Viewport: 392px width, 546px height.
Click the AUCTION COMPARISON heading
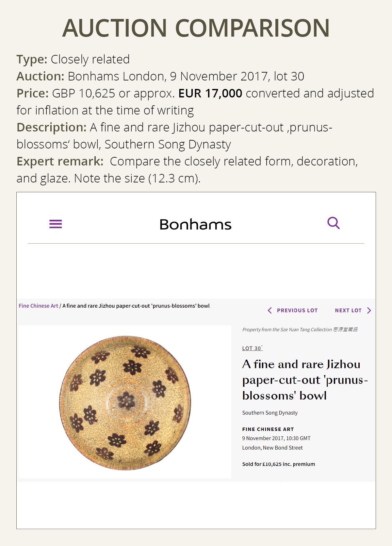(x=196, y=28)
